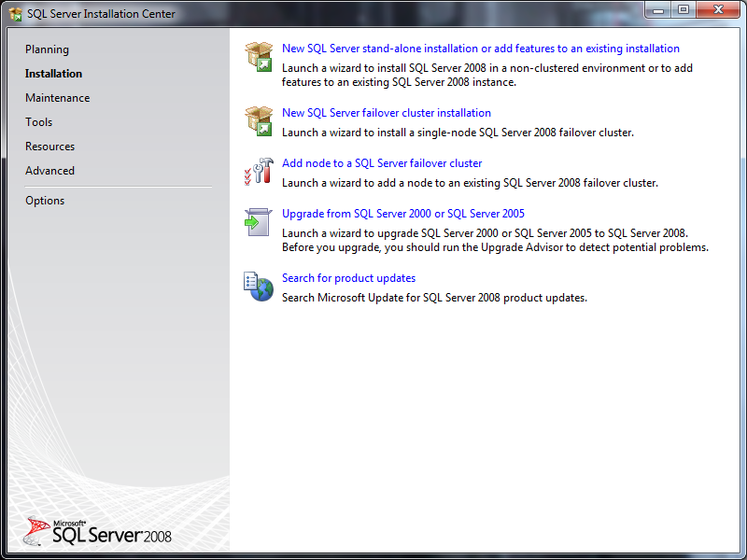
Task: Click the SQL Server Installation Center title
Action: tap(101, 14)
